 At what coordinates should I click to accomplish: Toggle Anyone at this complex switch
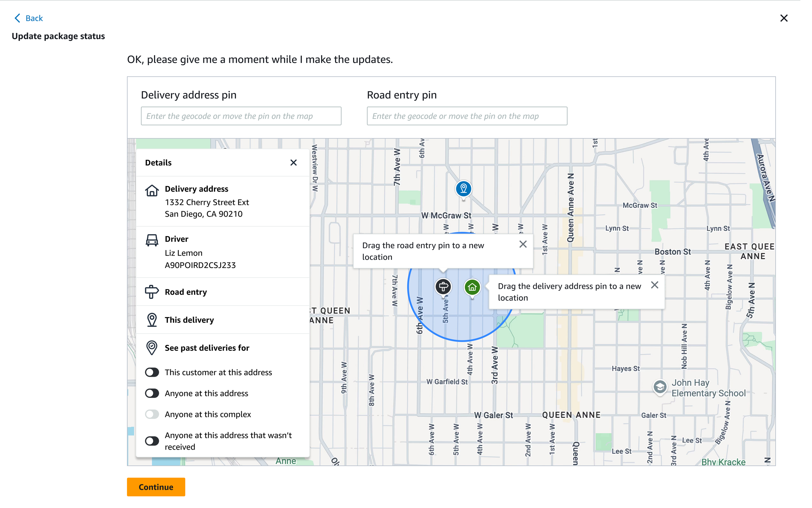point(152,414)
